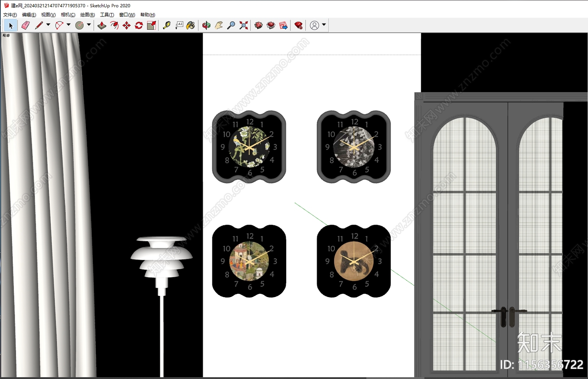Screen dimensions: 588x379
Task: Expand the Arc tool dropdown arrow
Action: pos(68,25)
